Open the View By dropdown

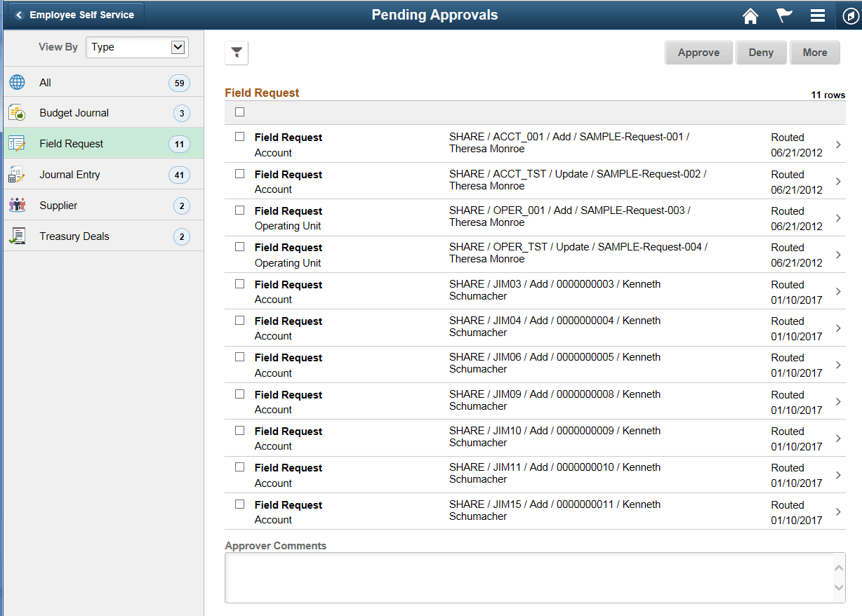(137, 47)
